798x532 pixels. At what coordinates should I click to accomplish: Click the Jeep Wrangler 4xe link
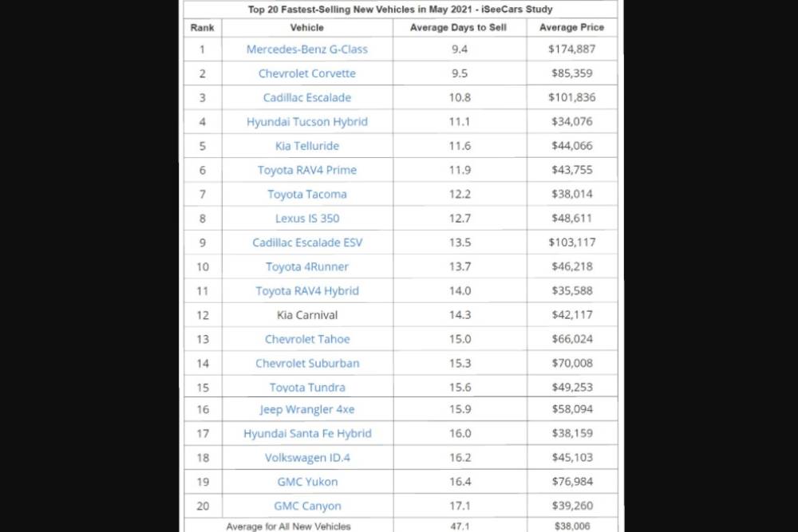click(307, 409)
